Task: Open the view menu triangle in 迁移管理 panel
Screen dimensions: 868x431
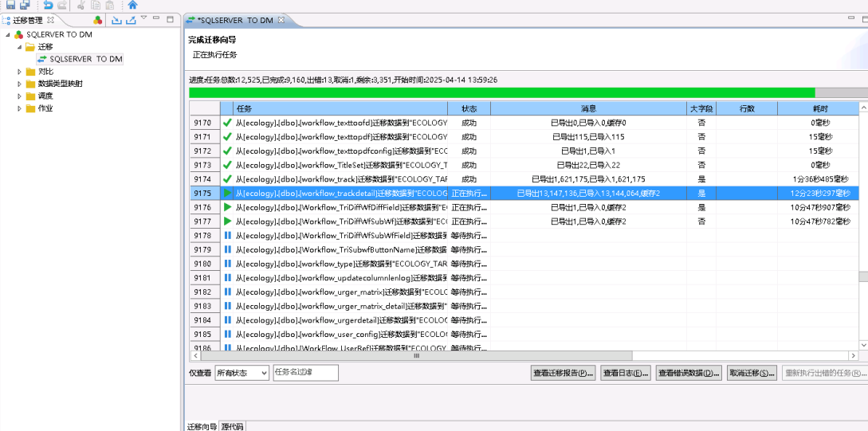Action: pos(144,18)
